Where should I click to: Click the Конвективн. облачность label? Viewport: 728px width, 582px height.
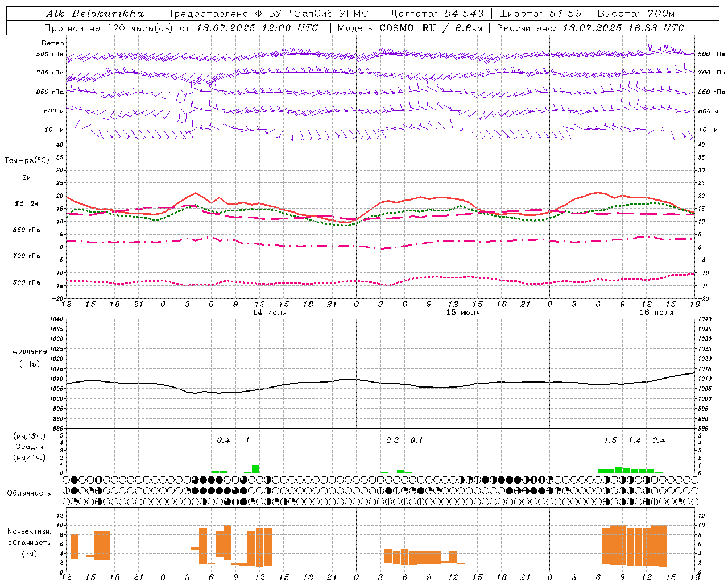pos(30,537)
